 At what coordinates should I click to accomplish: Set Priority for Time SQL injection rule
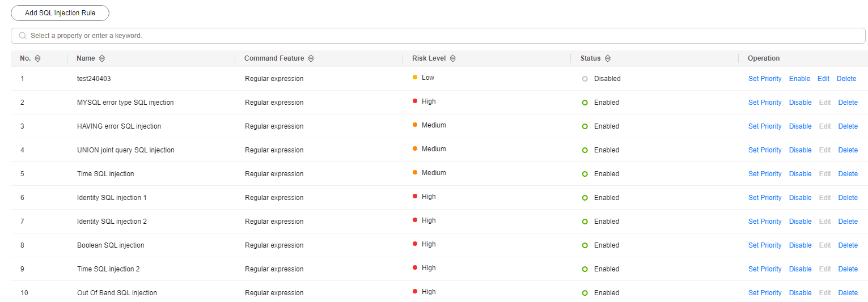tap(765, 174)
